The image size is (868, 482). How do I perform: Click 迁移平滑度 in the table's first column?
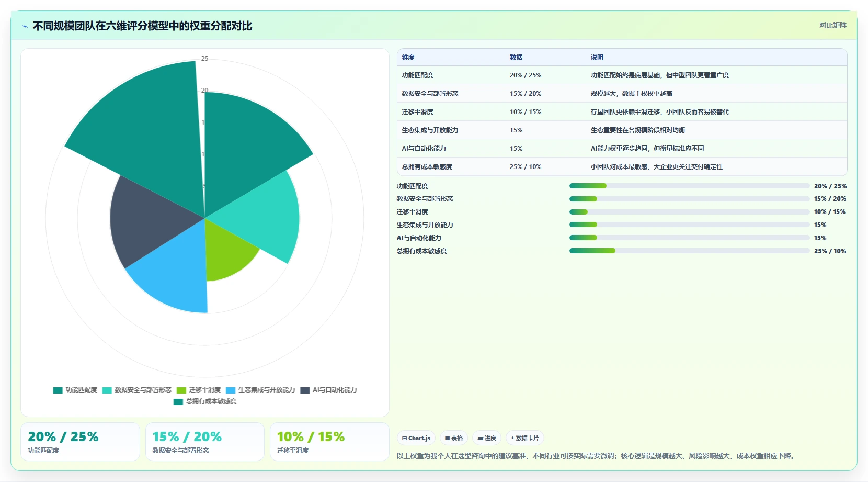click(417, 112)
